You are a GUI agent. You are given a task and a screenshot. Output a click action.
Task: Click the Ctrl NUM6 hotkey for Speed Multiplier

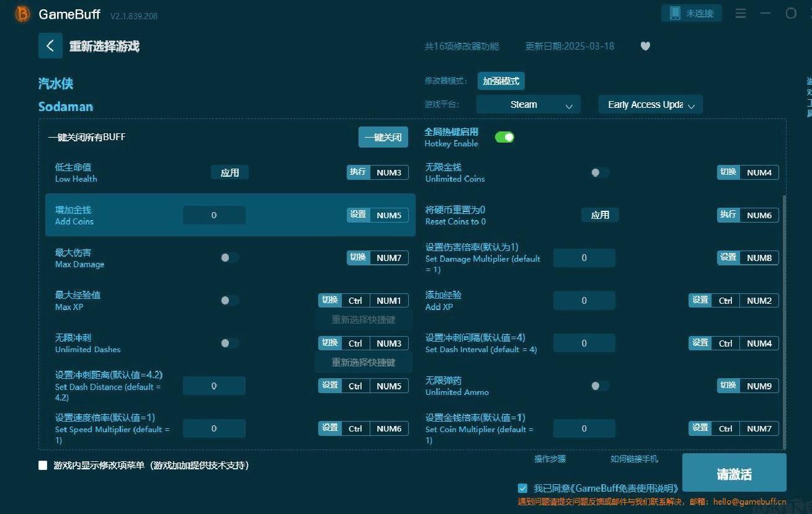(x=375, y=429)
